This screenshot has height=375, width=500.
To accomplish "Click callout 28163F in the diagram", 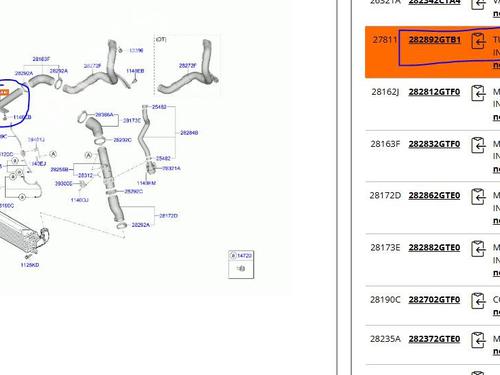I will (x=41, y=59).
